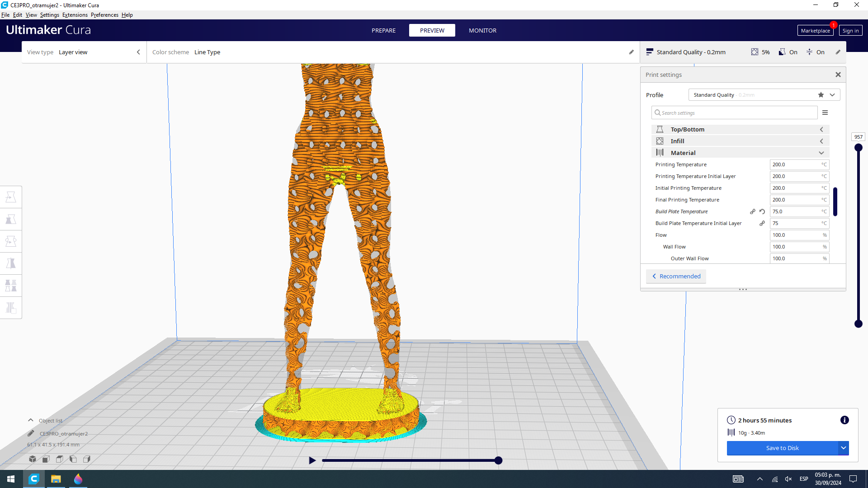Rename project using pencil icon by CE3PRO_otramujer2
Screen dimensions: 868x488
coord(31,433)
